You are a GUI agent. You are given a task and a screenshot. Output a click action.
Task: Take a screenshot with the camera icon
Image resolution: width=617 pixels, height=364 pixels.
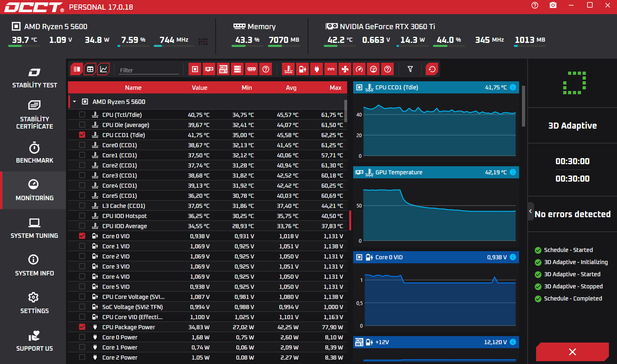click(x=553, y=5)
